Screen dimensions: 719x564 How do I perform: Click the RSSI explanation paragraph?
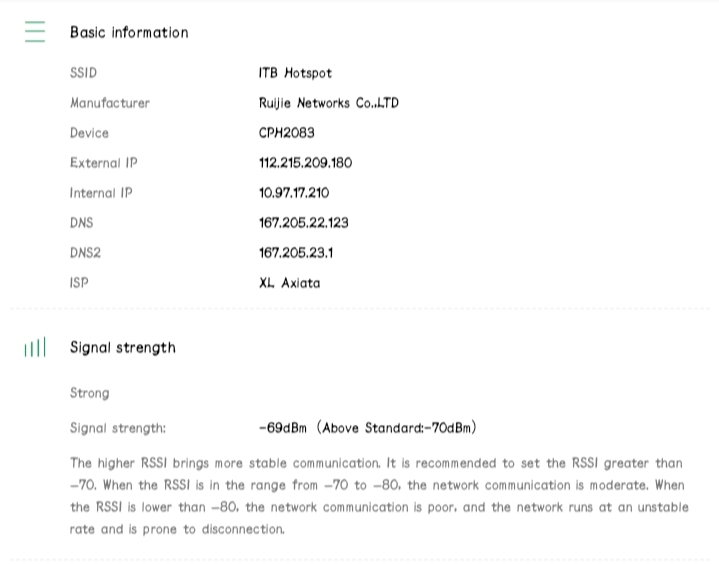[376, 496]
